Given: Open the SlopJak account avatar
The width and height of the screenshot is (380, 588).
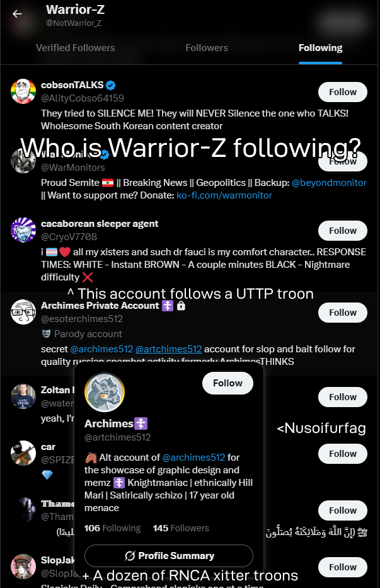Looking at the screenshot, I should [23, 567].
